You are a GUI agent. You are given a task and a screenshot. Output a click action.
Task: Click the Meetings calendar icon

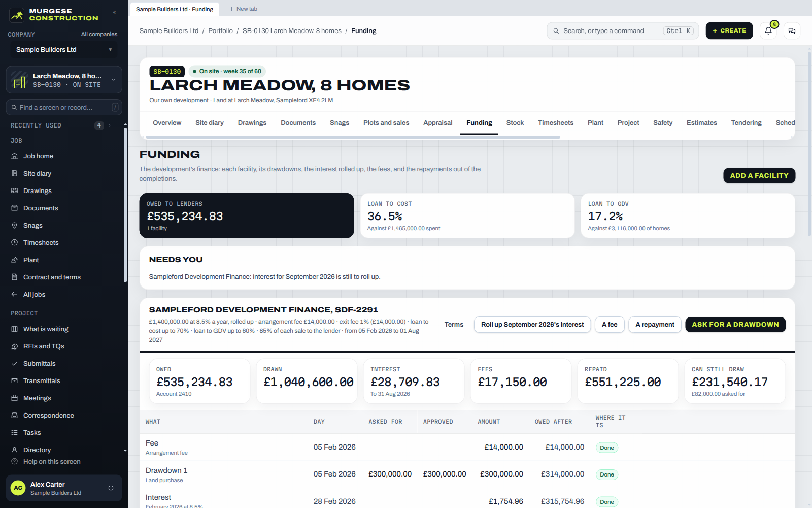point(14,398)
